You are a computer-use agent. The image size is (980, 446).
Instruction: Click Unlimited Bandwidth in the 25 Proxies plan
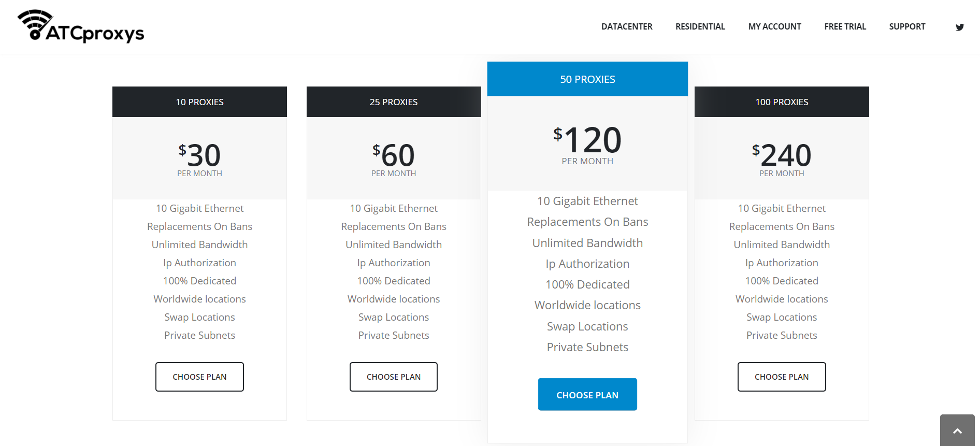pos(394,244)
